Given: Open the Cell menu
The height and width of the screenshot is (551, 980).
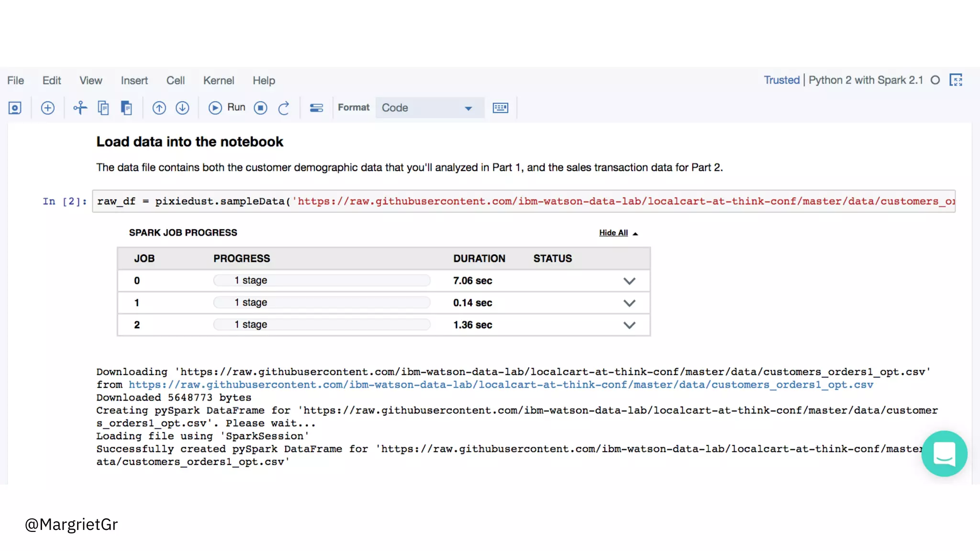Looking at the screenshot, I should [175, 80].
